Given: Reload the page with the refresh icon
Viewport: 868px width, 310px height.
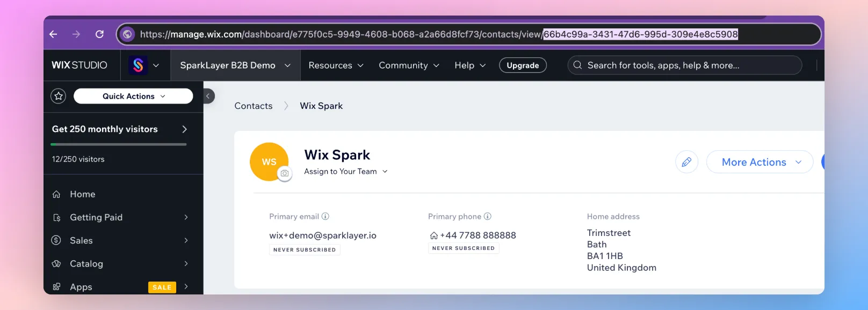Looking at the screenshot, I should (99, 34).
